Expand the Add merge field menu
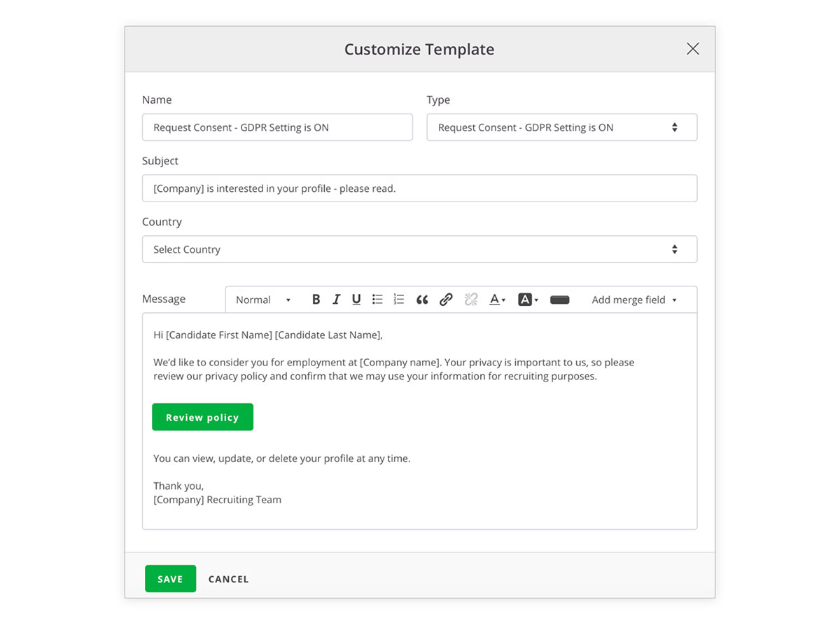 point(634,300)
